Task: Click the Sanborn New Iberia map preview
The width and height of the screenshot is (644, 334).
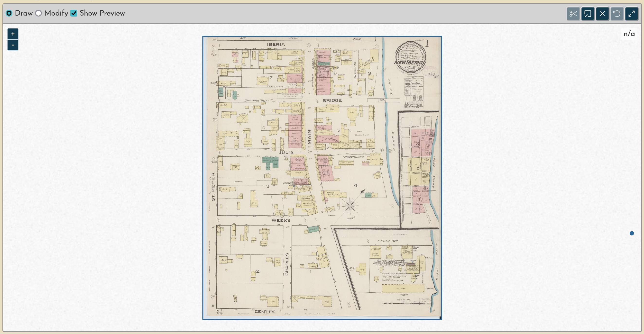Action: click(322, 177)
